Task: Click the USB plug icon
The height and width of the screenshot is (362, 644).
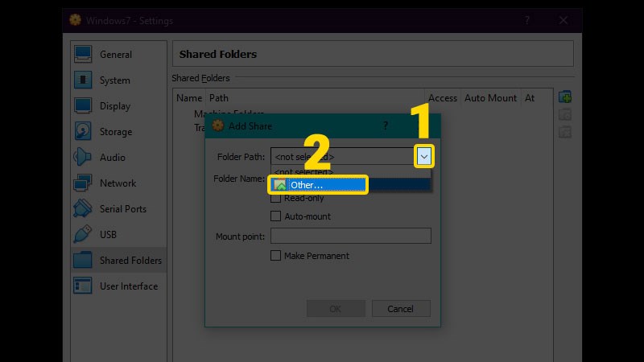Action: (x=83, y=234)
